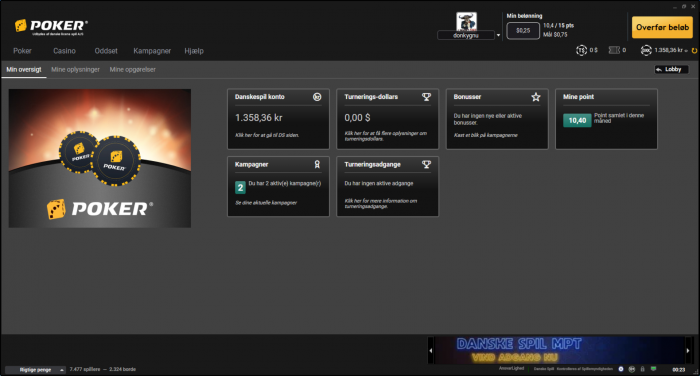Show next banner with right arrow

tap(688, 351)
